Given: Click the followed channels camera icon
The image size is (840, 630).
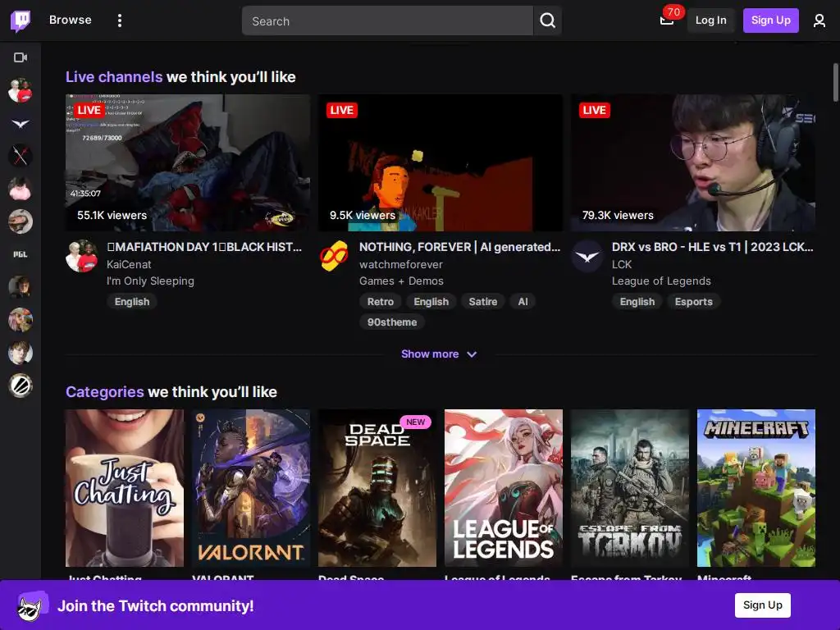Looking at the screenshot, I should (x=21, y=57).
